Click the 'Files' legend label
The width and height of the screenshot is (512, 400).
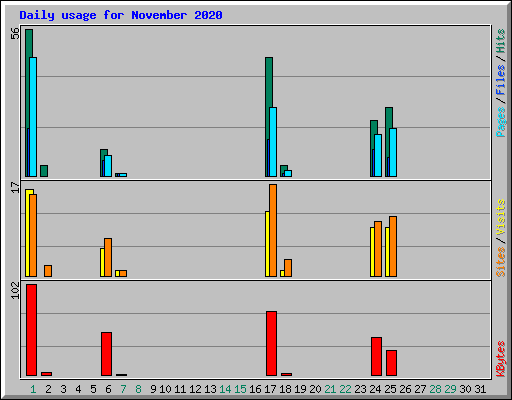click(x=501, y=80)
